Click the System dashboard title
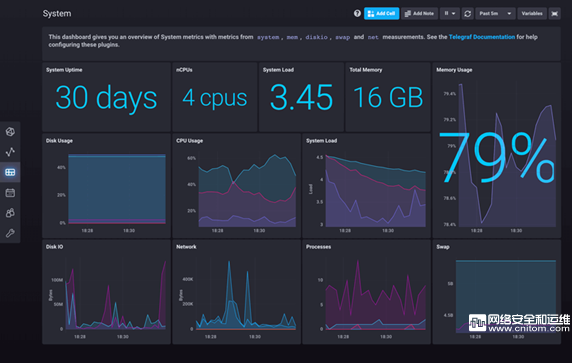572x363 pixels. pos(57,13)
